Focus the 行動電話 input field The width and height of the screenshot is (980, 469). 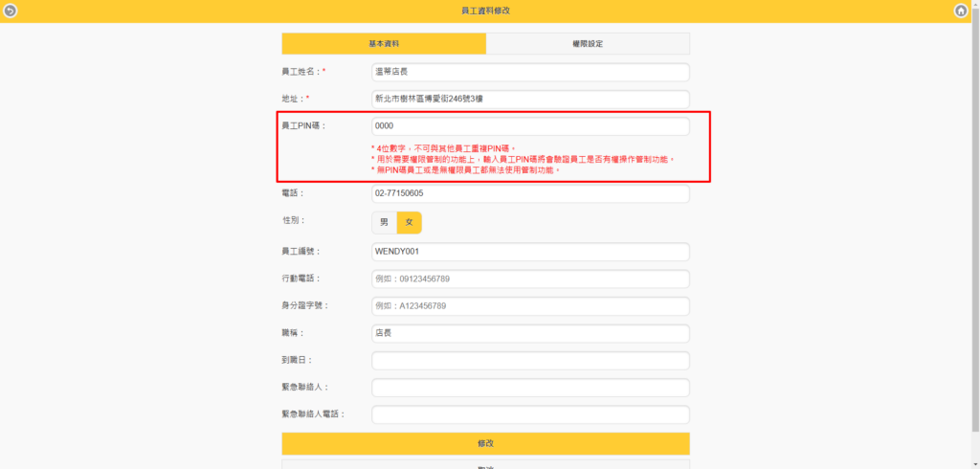tap(530, 279)
